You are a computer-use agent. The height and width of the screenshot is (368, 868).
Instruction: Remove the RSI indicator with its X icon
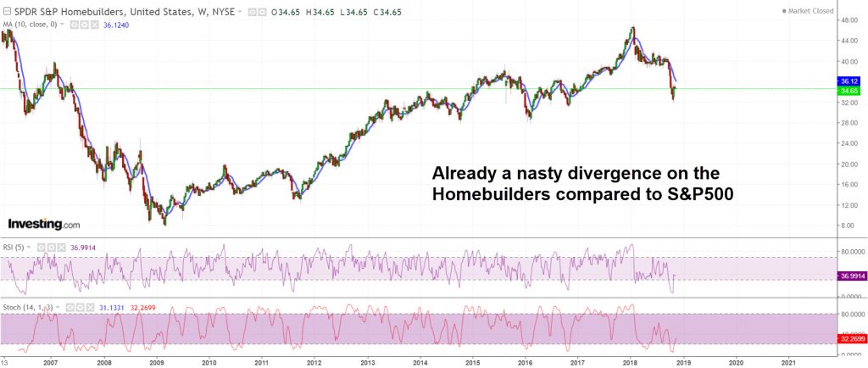(x=61, y=248)
